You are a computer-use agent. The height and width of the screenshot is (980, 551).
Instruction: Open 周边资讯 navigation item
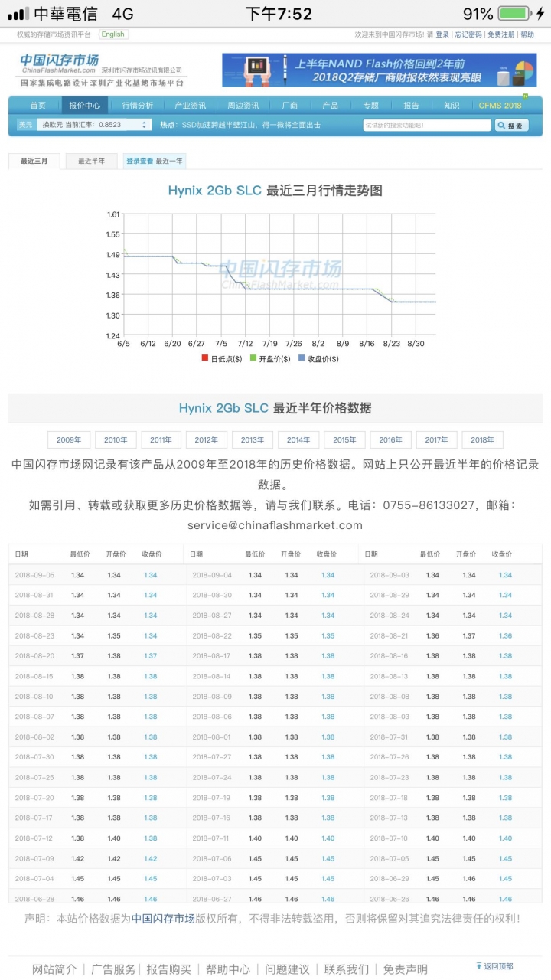[x=243, y=106]
